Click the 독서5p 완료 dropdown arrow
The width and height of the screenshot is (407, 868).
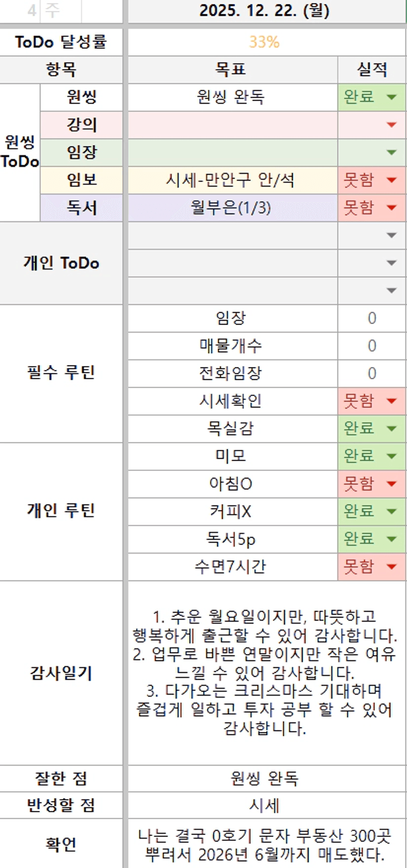pyautogui.click(x=392, y=539)
